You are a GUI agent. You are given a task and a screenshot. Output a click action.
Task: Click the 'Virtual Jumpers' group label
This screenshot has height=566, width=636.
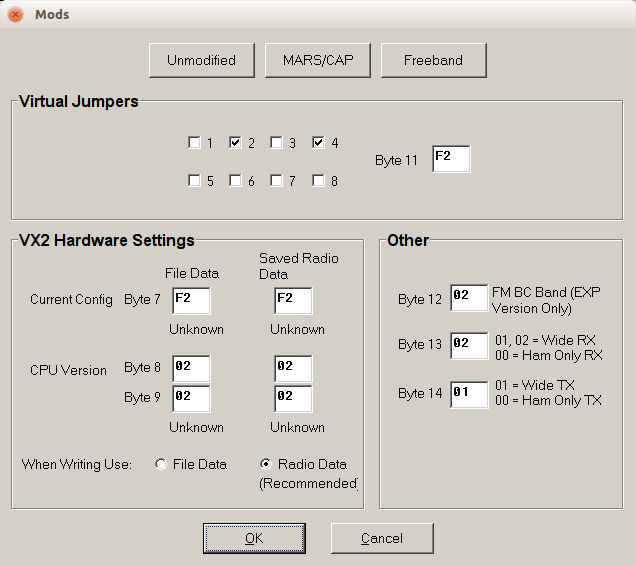pyautogui.click(x=79, y=102)
